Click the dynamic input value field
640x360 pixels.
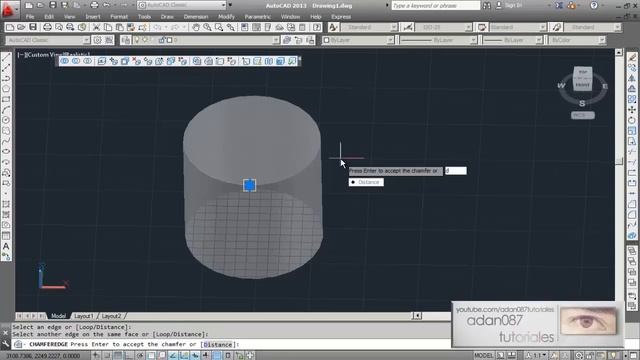tap(456, 171)
